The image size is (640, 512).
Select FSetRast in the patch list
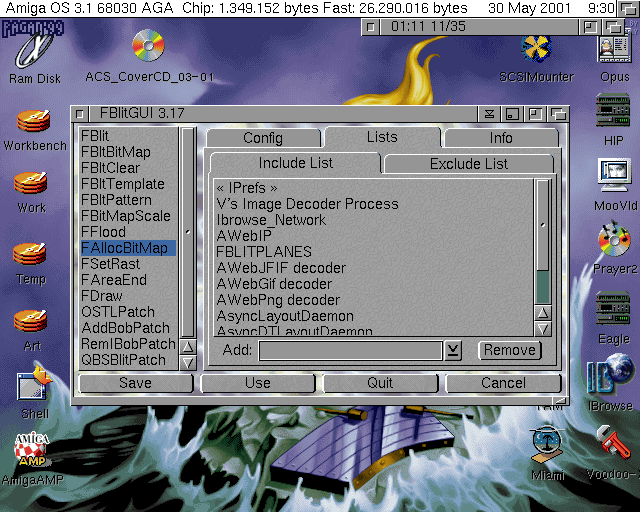pyautogui.click(x=128, y=264)
